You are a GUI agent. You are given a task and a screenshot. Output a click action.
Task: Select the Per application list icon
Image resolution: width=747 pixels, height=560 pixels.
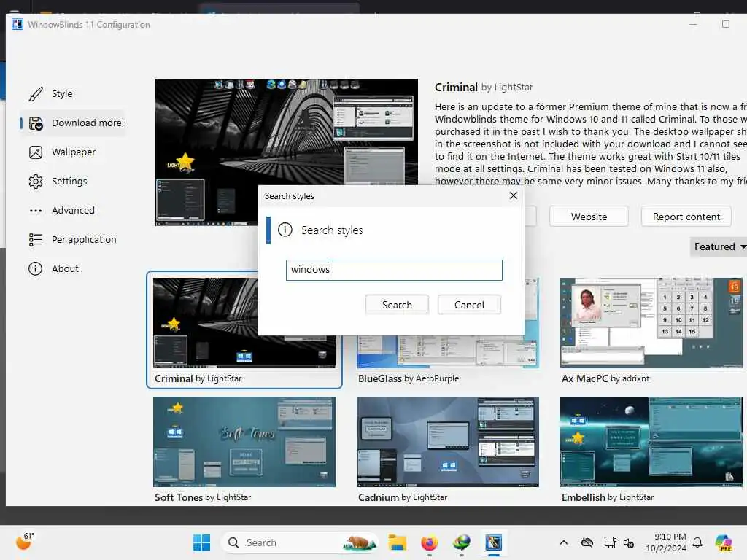tap(36, 239)
